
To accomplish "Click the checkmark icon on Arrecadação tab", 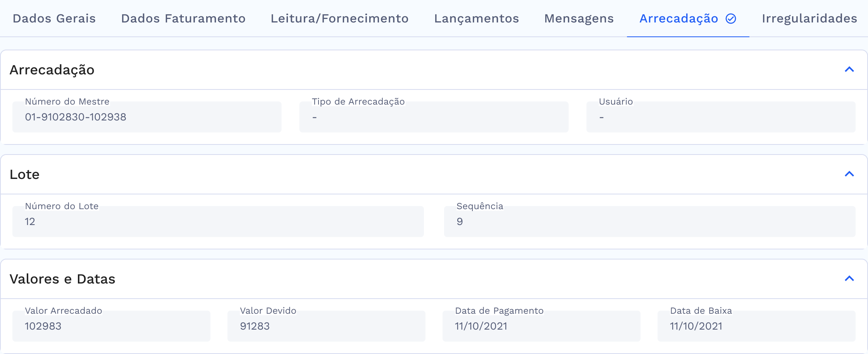I will [731, 19].
